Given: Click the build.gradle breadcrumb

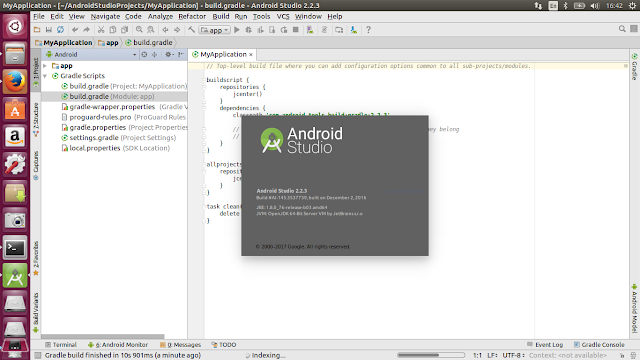Looking at the screenshot, I should click(x=149, y=42).
